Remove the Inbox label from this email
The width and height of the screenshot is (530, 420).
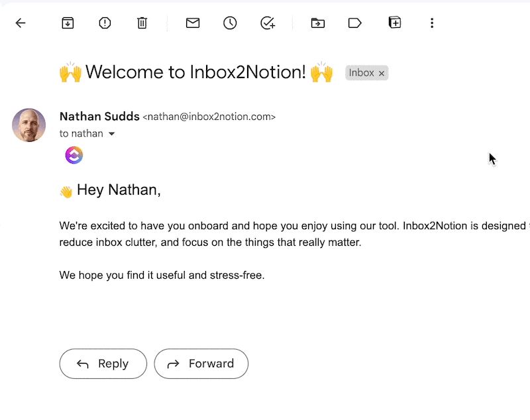click(x=382, y=73)
